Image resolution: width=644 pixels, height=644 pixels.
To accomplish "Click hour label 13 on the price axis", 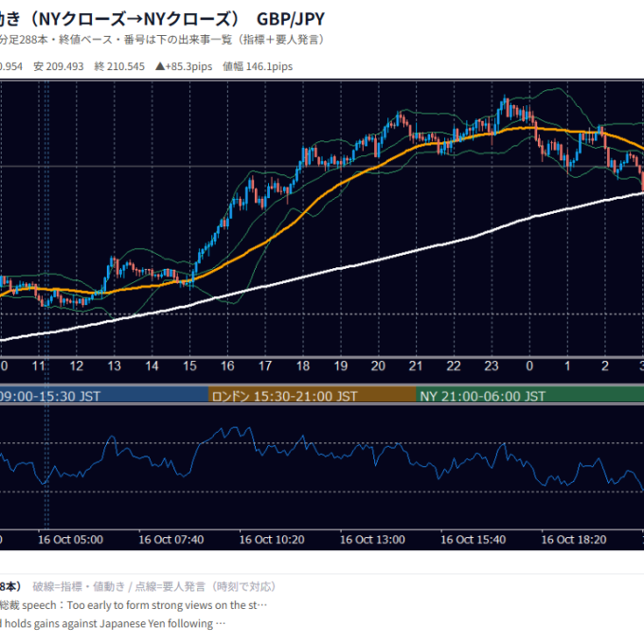I will [x=115, y=366].
